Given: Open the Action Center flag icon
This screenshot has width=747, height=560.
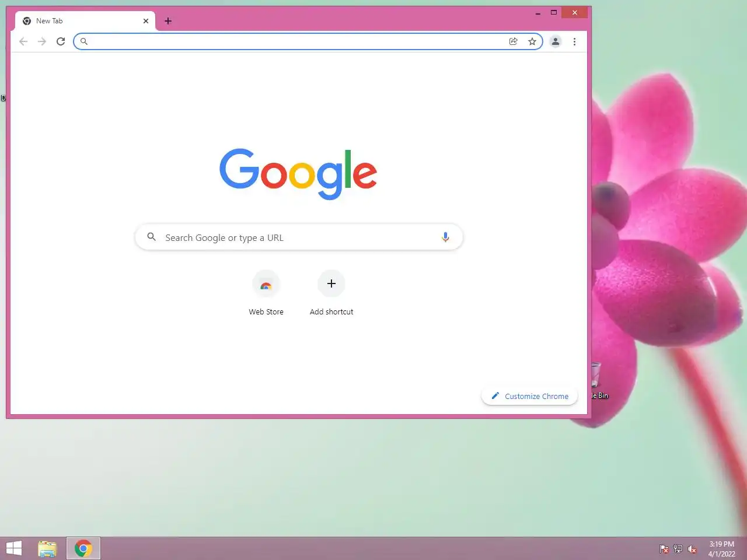Looking at the screenshot, I should click(x=664, y=549).
